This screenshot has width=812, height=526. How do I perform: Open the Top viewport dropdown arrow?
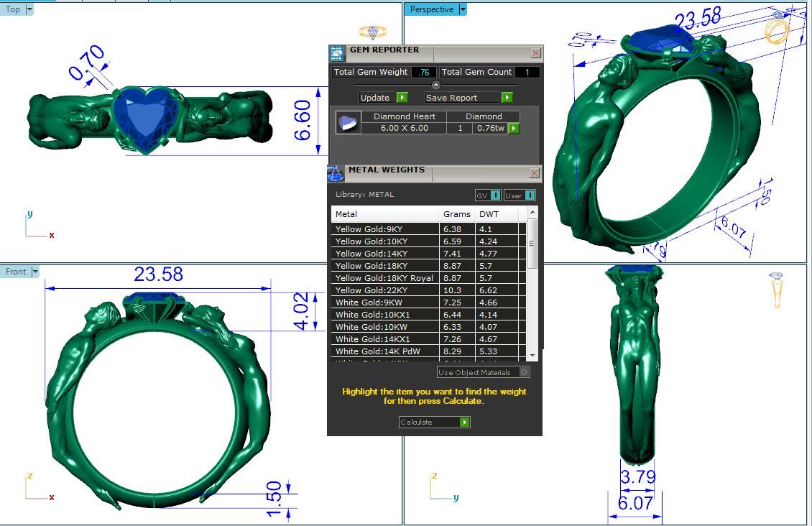click(x=29, y=9)
